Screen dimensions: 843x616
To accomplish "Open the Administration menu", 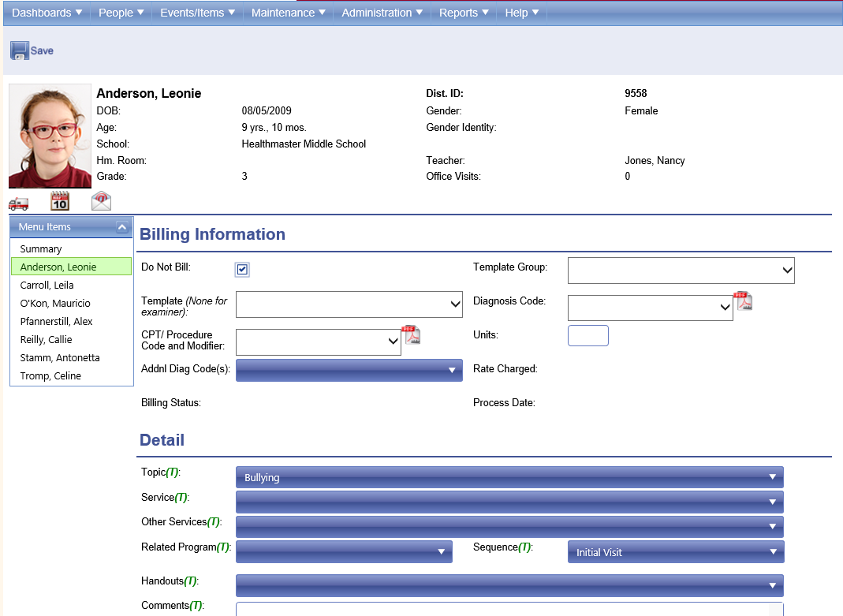I will 382,13.
